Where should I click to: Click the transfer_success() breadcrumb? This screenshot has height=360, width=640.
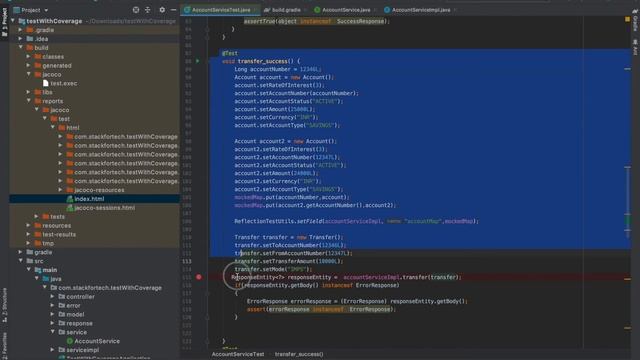[x=299, y=354]
